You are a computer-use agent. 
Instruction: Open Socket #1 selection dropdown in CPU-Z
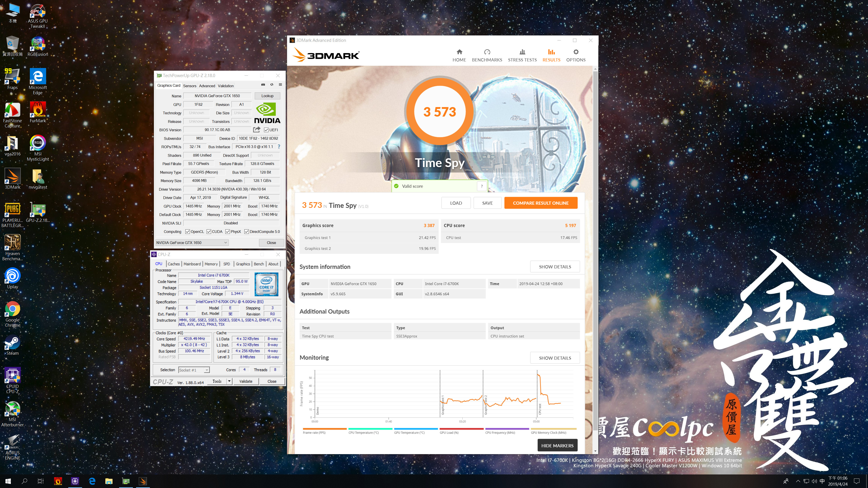click(x=194, y=370)
